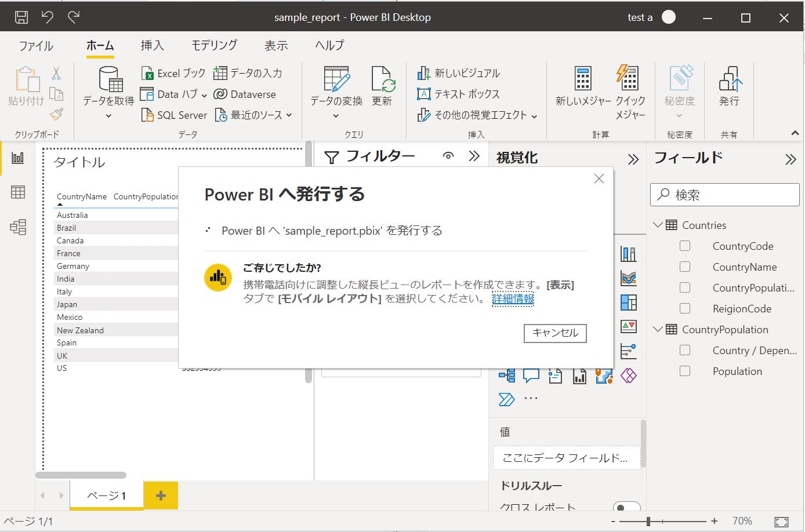Collapse the ribbon with the caret
Screen dimensions: 805x532
[x=795, y=133]
